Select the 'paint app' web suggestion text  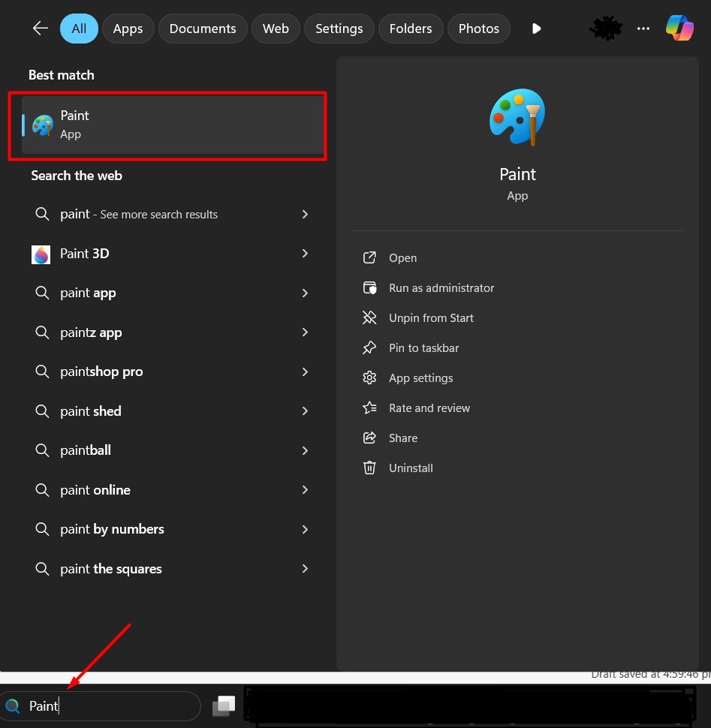pyautogui.click(x=89, y=293)
